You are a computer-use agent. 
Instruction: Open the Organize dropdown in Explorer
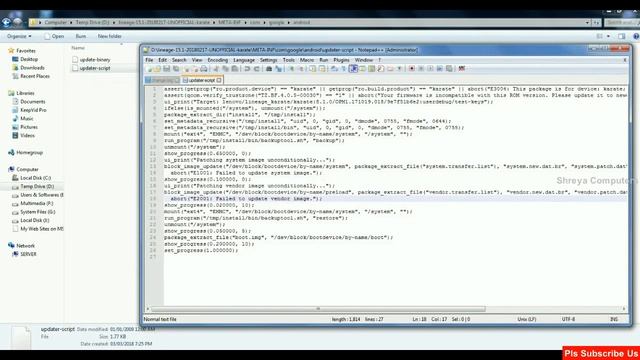tap(19, 36)
